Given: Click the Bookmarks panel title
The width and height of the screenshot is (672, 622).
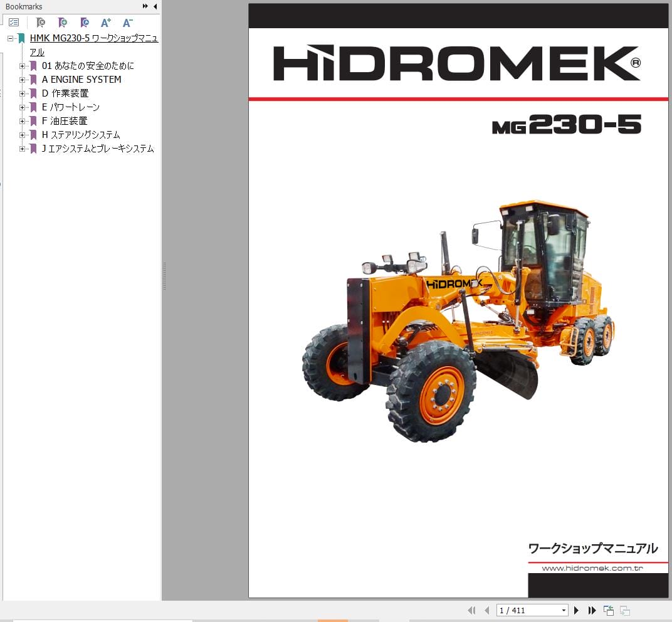Looking at the screenshot, I should (24, 6).
